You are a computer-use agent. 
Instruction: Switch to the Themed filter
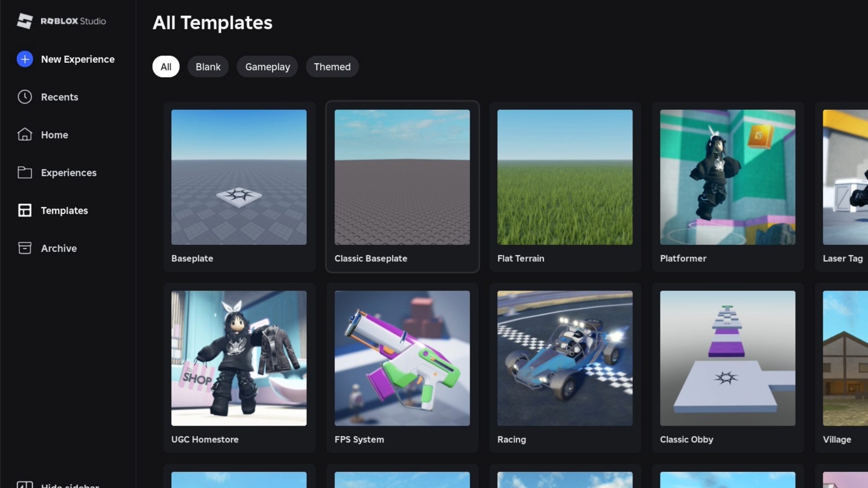pyautogui.click(x=332, y=66)
